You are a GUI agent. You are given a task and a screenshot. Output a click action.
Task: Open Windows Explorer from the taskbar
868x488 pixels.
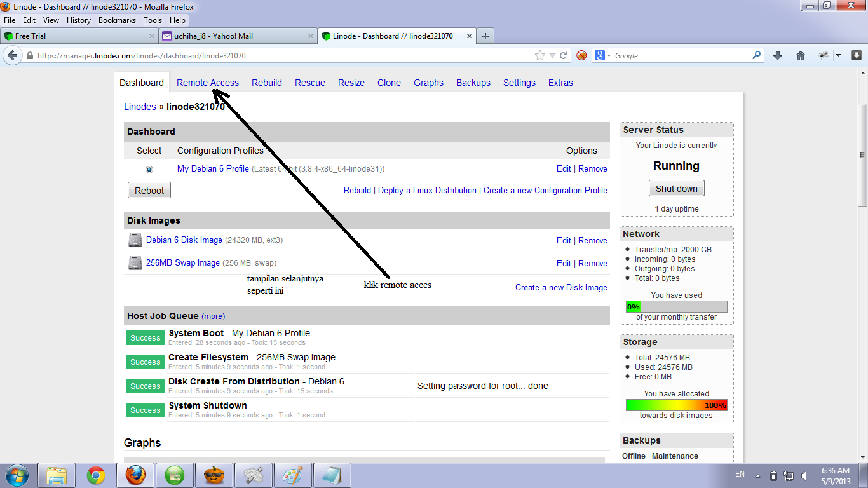57,475
